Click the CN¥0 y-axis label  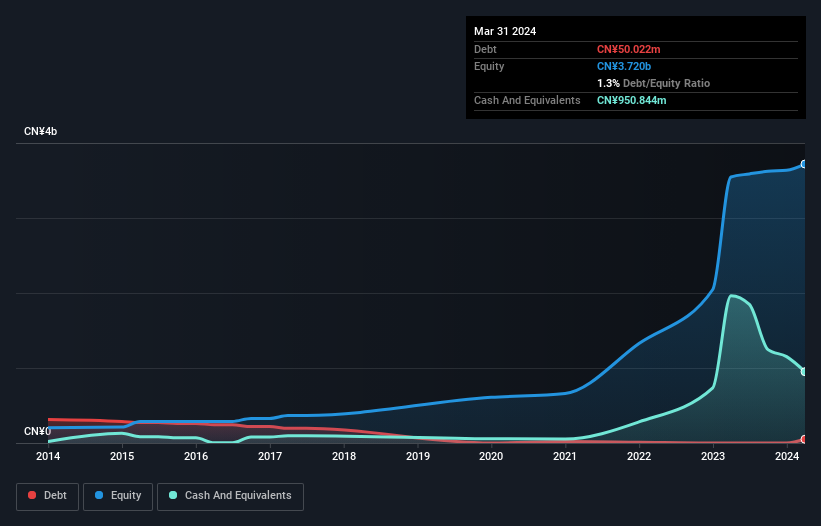point(37,431)
